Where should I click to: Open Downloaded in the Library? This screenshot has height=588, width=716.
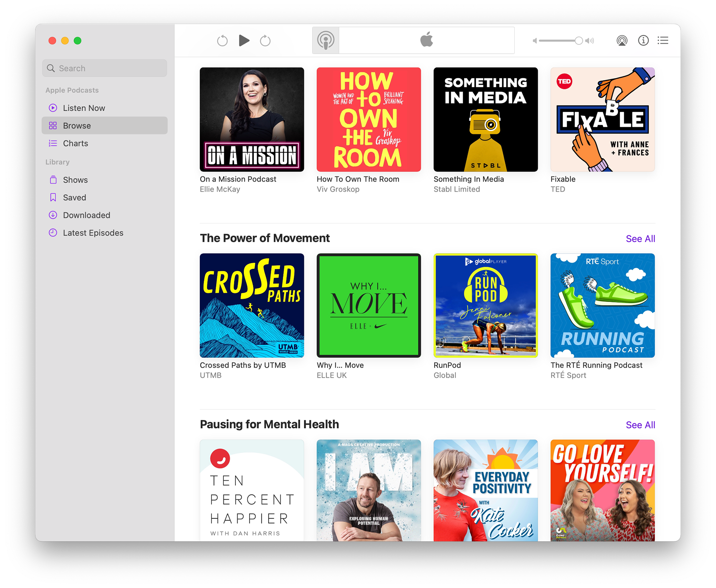coord(104,215)
